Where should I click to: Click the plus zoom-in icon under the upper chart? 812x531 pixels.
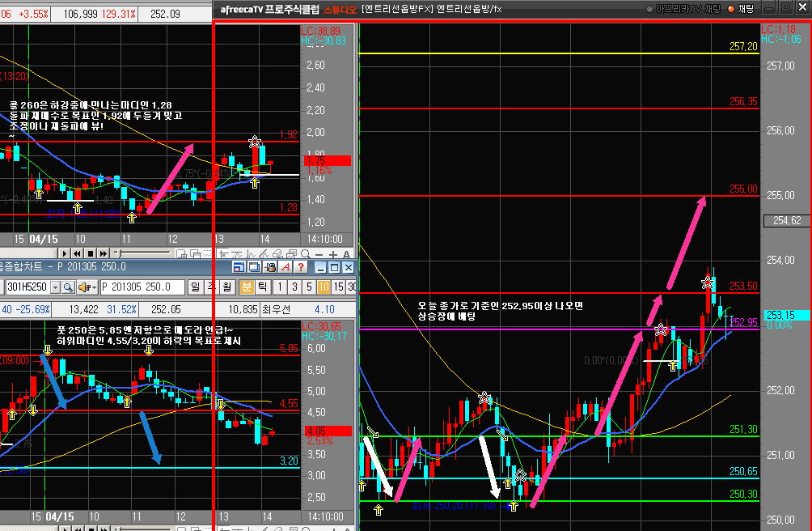tap(333, 253)
